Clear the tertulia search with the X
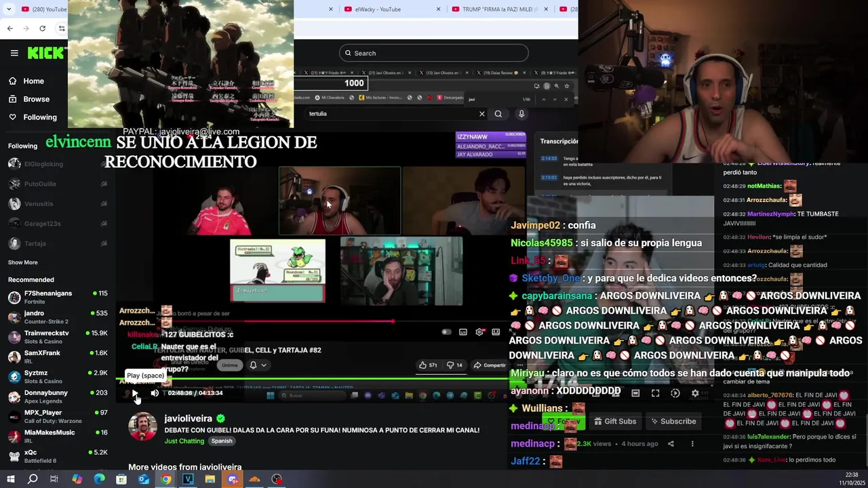Screen dimensions: 868x488 [481, 114]
